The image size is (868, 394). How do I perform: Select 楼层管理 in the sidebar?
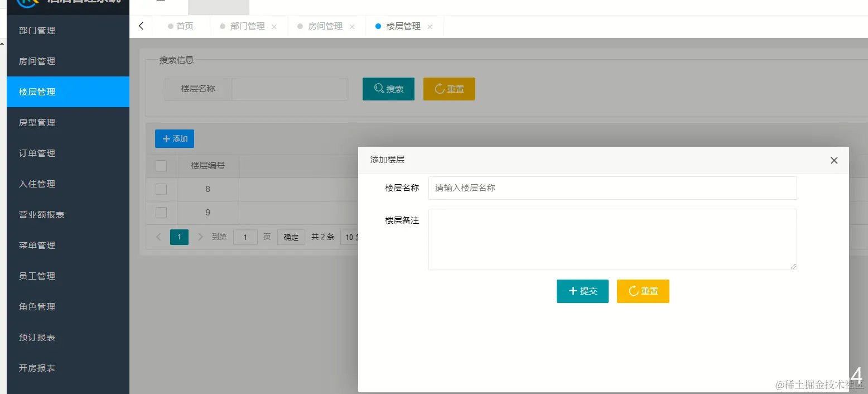[x=68, y=92]
